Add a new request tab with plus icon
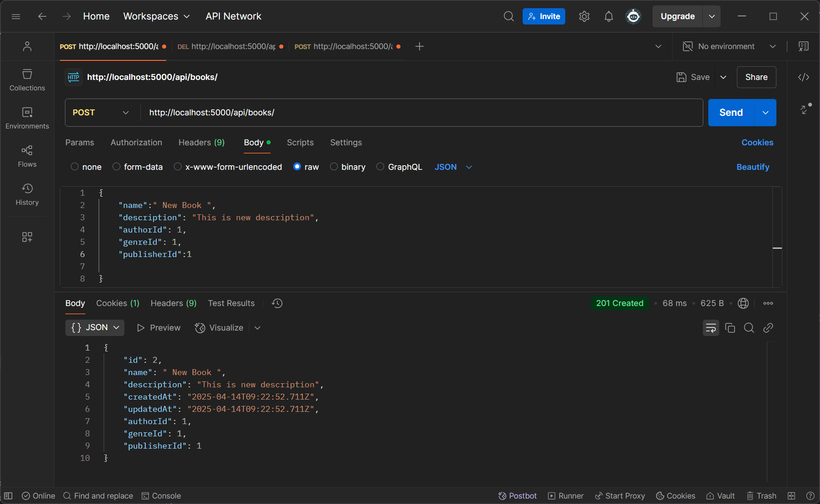 [x=420, y=46]
